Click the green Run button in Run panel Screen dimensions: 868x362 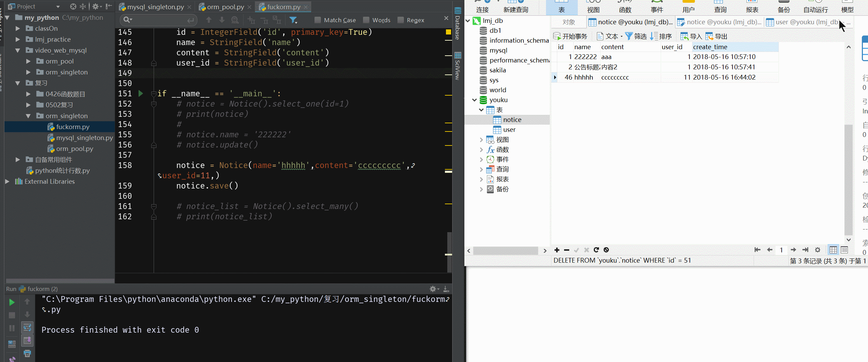[12, 302]
